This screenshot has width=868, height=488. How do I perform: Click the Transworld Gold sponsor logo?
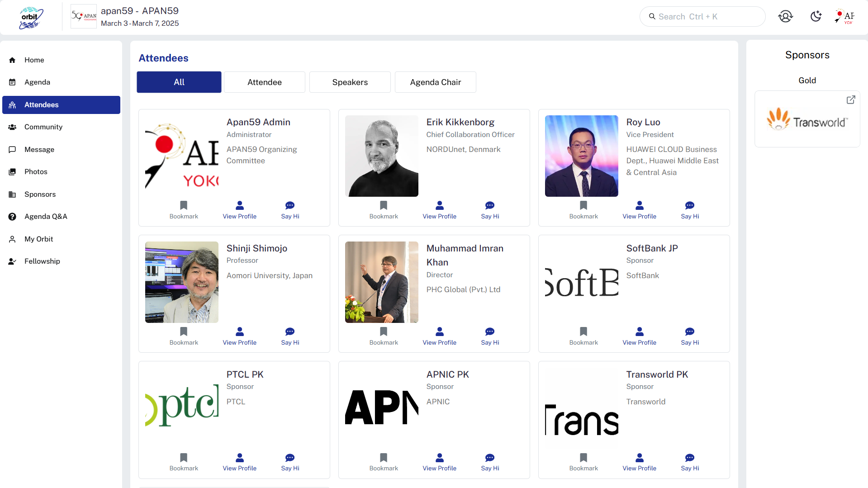pyautogui.click(x=807, y=119)
